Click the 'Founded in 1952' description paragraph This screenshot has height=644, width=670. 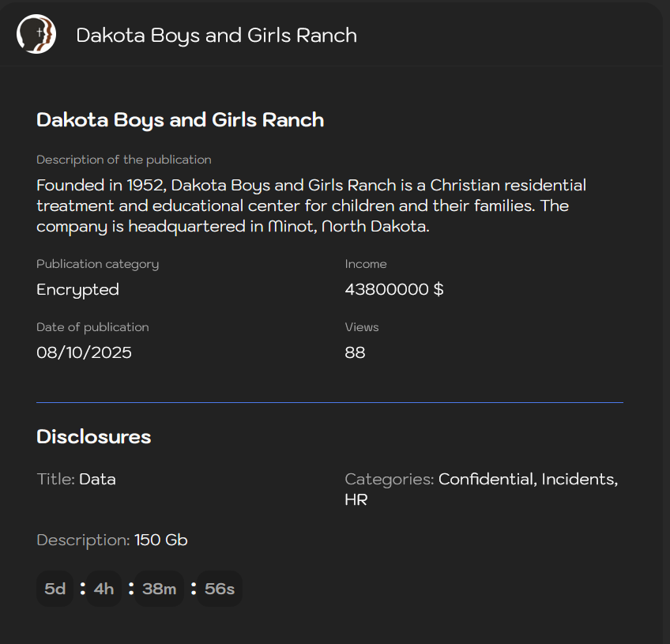(311, 206)
